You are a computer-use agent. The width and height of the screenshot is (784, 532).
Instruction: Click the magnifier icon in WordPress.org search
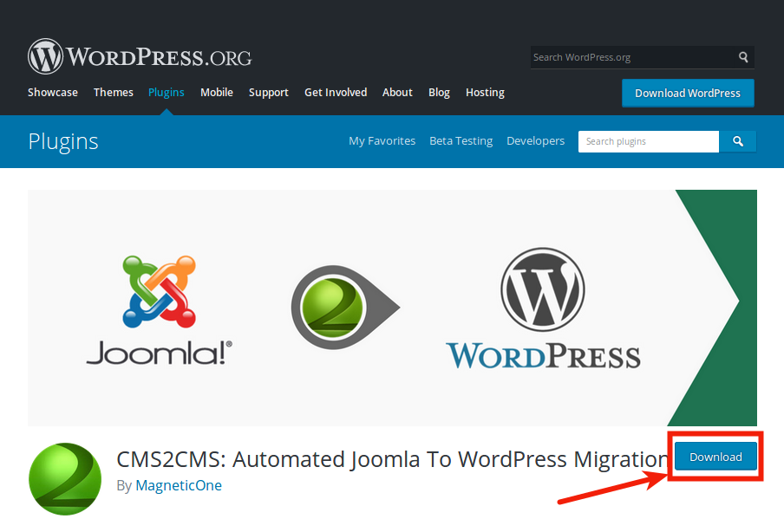(x=743, y=57)
